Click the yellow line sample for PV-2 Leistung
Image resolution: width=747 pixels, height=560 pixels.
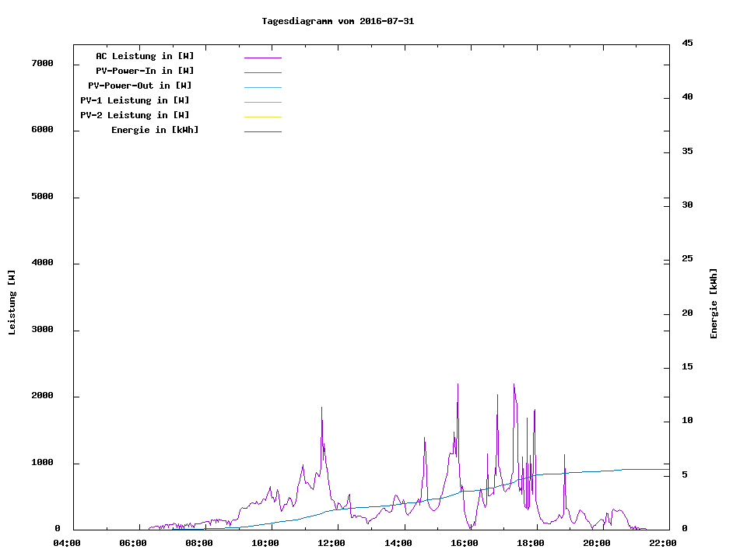(262, 117)
